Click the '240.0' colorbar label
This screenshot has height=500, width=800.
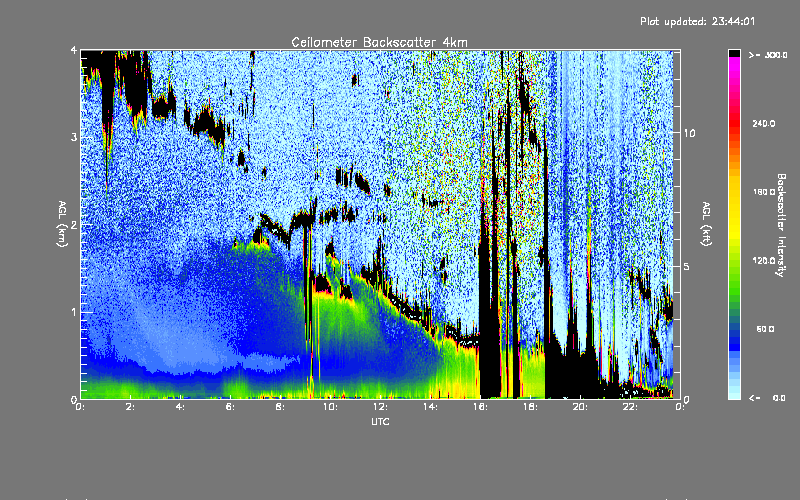pyautogui.click(x=764, y=124)
